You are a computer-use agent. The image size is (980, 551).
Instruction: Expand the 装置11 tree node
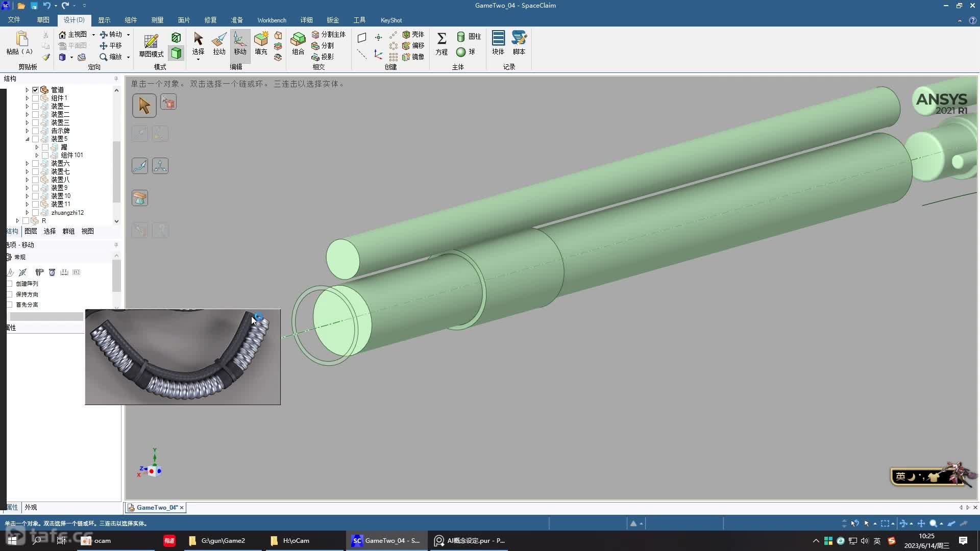(27, 204)
